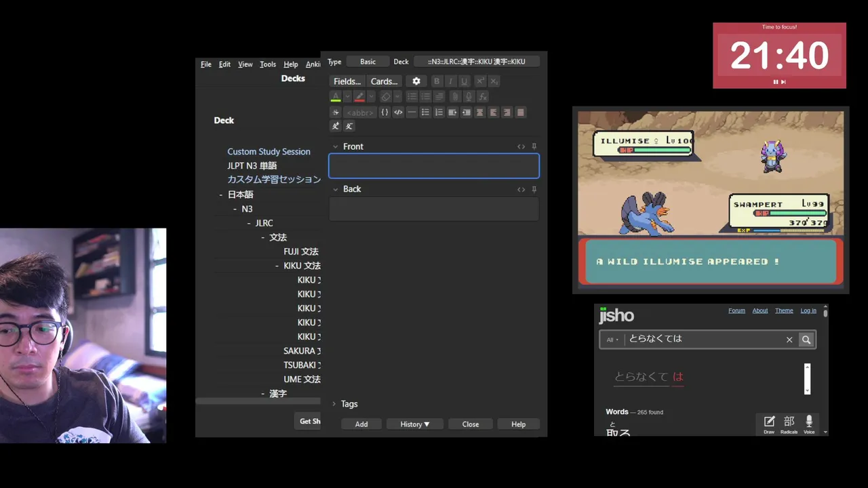Screen dimensions: 868x488
Task: Toggle HTML editor for Front field
Action: pos(521,146)
